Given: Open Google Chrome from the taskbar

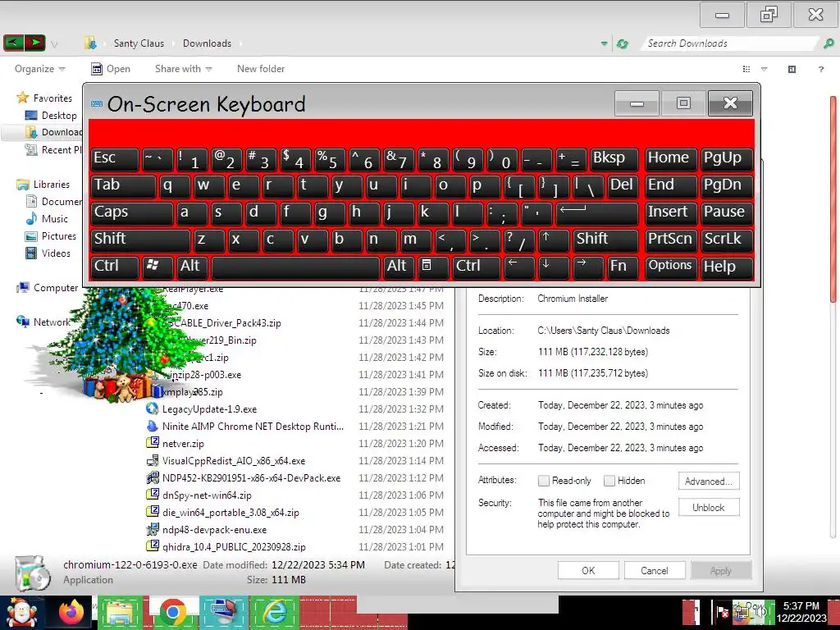Looking at the screenshot, I should pyautogui.click(x=172, y=612).
